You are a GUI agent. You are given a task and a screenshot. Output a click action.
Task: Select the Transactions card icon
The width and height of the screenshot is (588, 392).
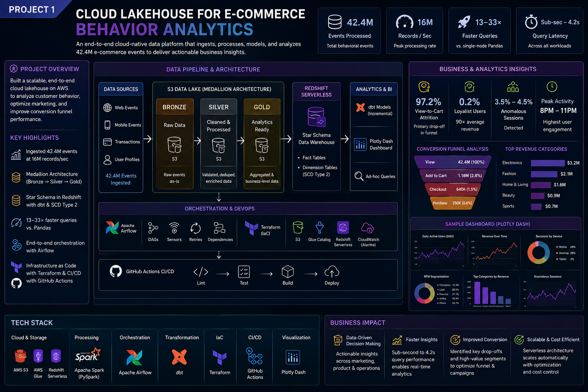[108, 142]
